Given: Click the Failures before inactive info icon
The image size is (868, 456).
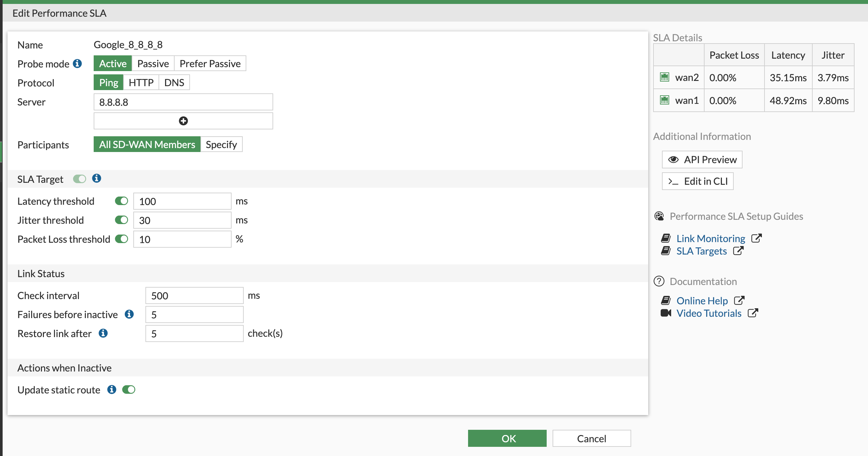Looking at the screenshot, I should pos(129,314).
